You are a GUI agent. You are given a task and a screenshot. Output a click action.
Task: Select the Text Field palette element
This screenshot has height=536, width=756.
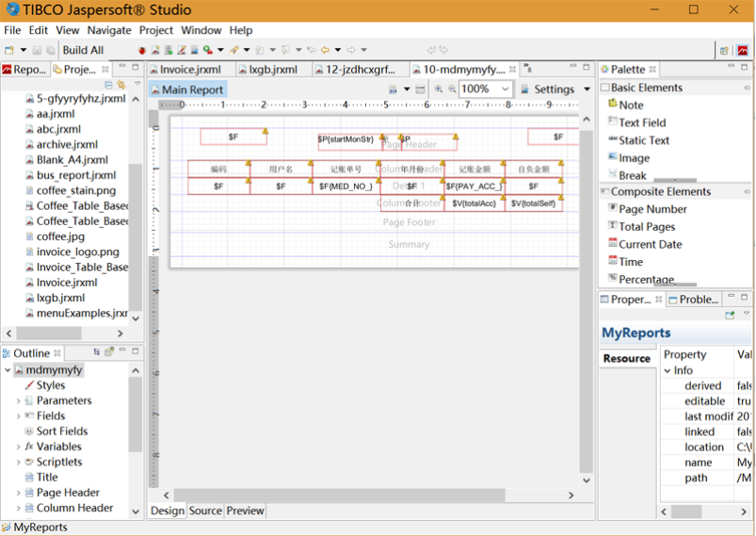click(641, 122)
